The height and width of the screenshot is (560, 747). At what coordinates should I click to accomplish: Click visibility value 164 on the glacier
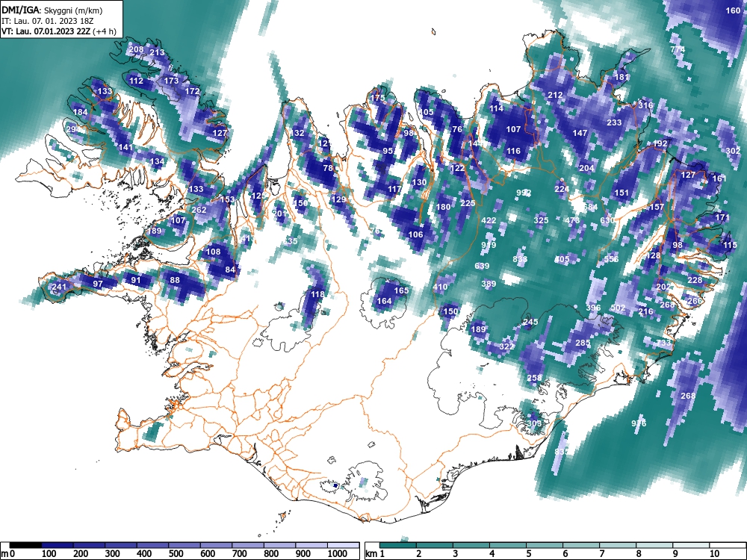point(385,301)
